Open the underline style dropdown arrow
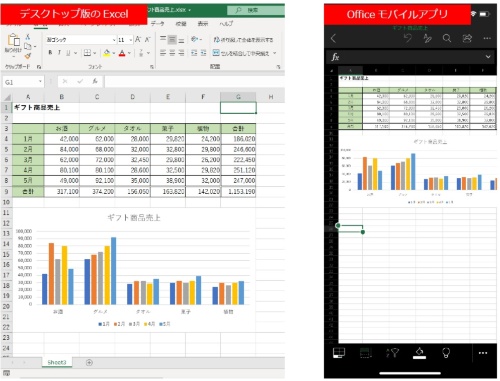This screenshot has height=381, width=500. coord(75,53)
